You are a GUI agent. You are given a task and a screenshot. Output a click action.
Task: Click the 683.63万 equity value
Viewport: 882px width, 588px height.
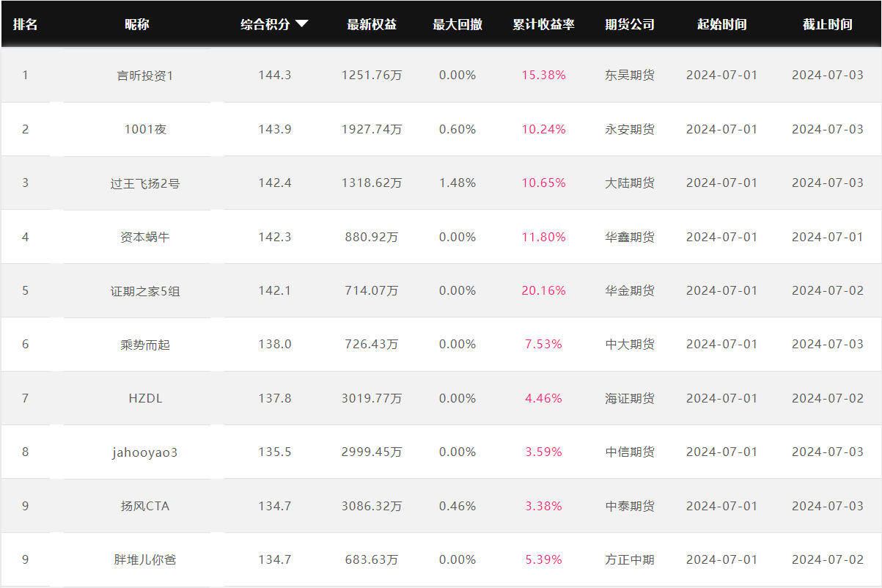(x=372, y=559)
